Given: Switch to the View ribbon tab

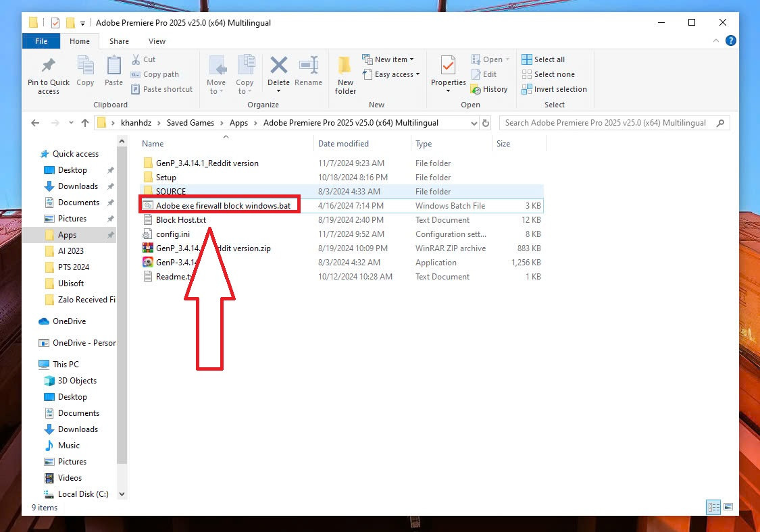Looking at the screenshot, I should [157, 41].
